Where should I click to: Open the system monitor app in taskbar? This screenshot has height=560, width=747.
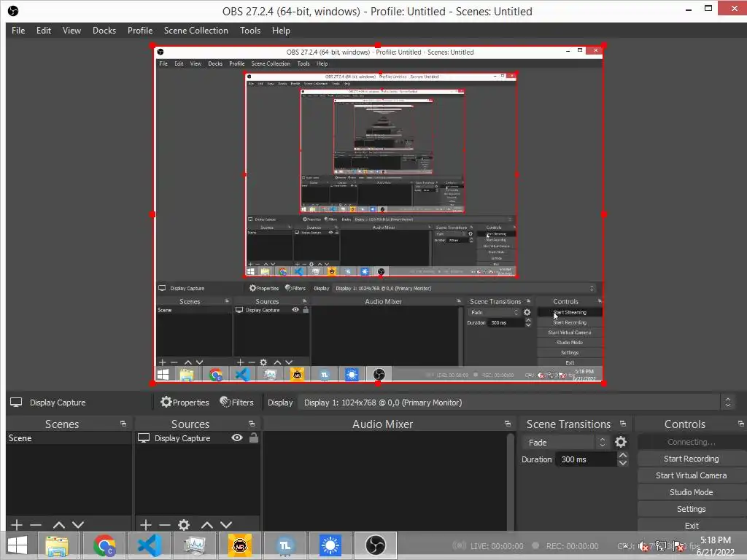[x=194, y=545]
